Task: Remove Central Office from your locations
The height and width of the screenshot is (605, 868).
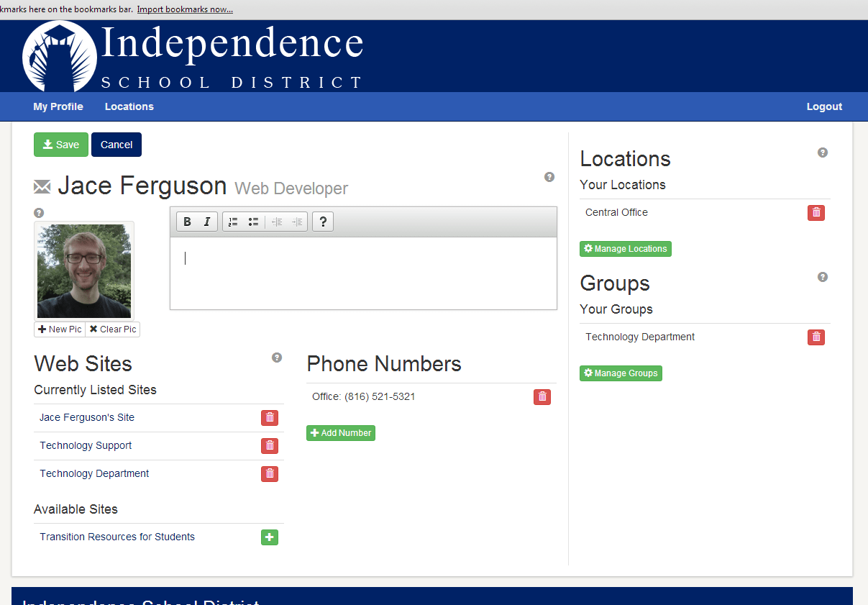Action: point(816,213)
